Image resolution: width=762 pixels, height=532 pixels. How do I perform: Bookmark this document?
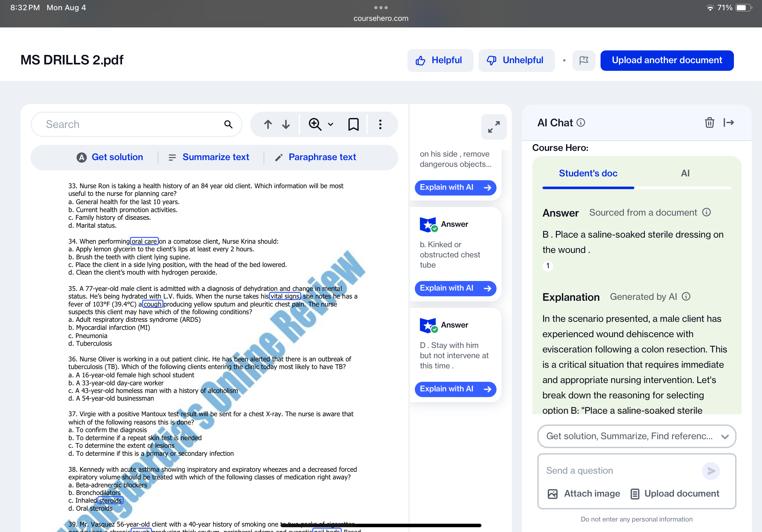pyautogui.click(x=353, y=124)
